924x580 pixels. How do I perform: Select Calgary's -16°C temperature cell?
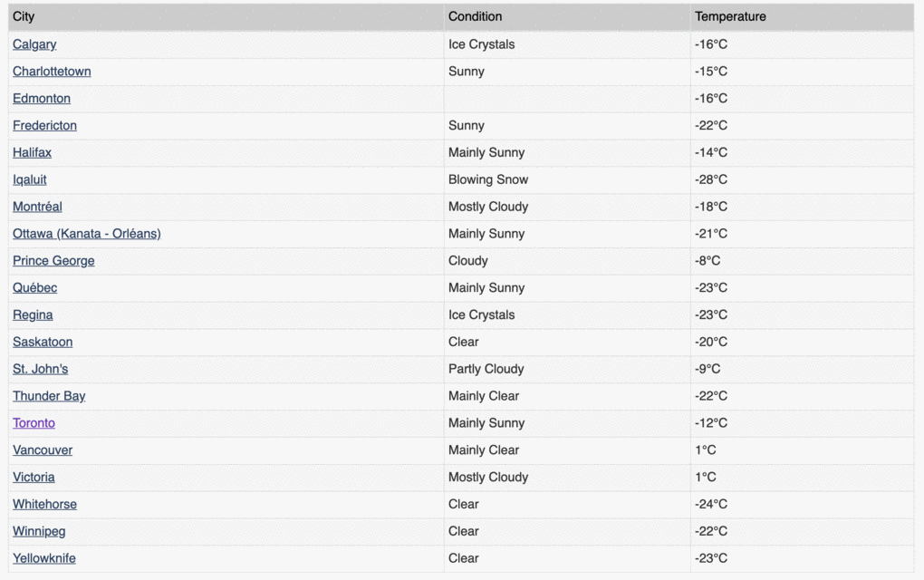tap(802, 44)
